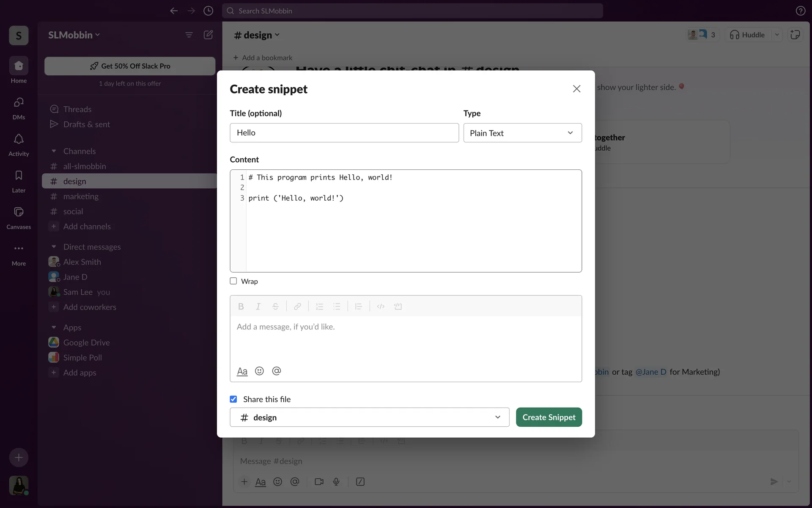Click the Italic formatting icon in snippet dialog
The width and height of the screenshot is (812, 508).
point(258,306)
